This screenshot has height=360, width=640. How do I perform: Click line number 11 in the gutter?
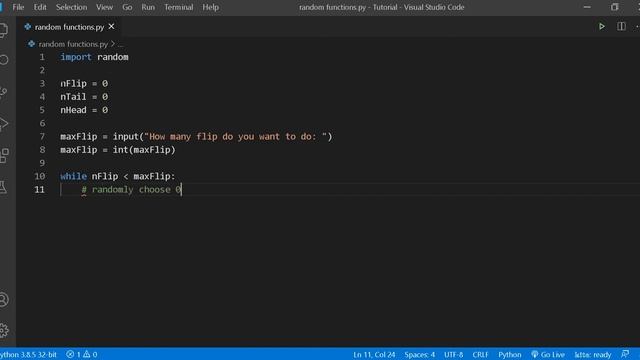tap(40, 190)
